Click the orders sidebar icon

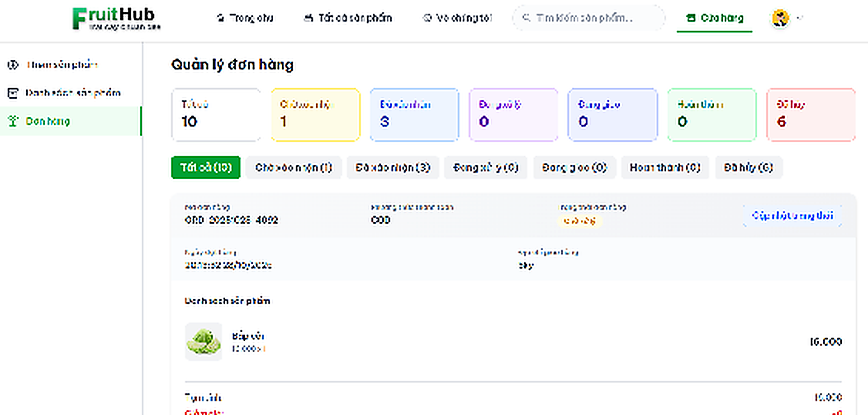(x=13, y=121)
